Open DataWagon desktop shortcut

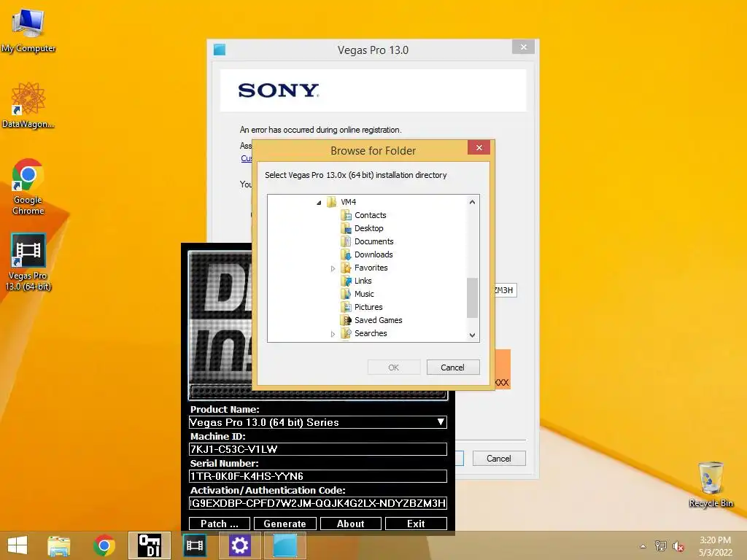28,105
